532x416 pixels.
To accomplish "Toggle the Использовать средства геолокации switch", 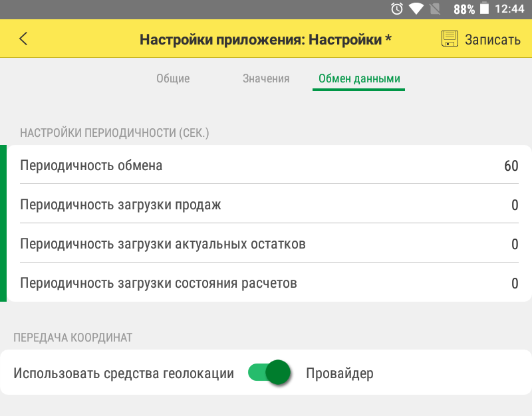I will tap(269, 373).
